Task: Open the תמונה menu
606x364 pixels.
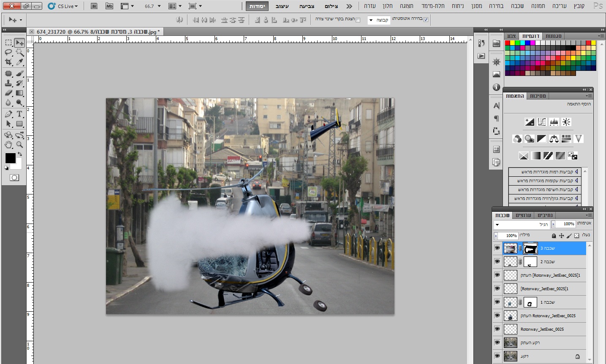Action: tap(538, 6)
